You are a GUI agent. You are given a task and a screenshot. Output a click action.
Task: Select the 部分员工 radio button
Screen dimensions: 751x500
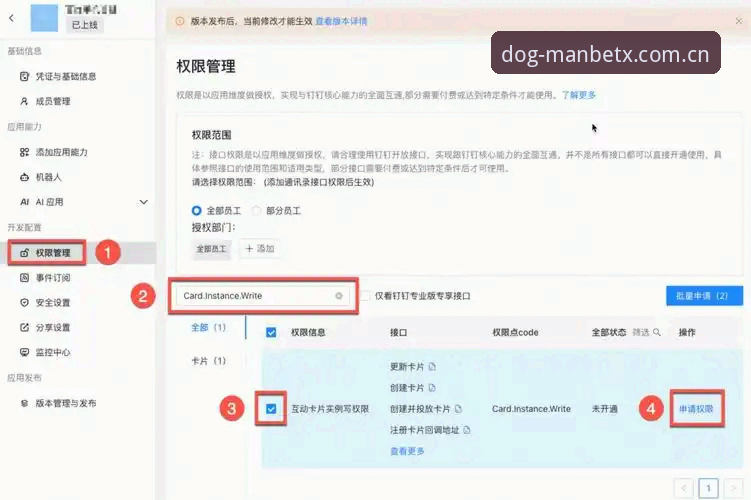click(x=256, y=210)
